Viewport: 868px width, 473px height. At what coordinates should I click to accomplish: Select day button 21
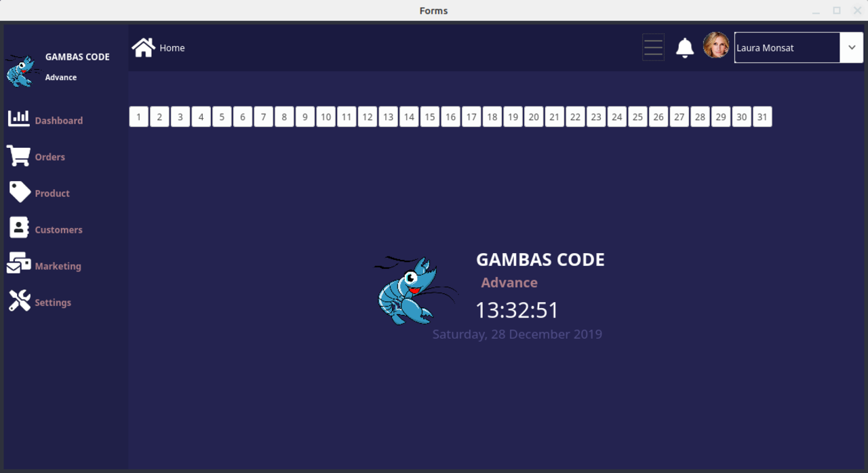(x=555, y=117)
